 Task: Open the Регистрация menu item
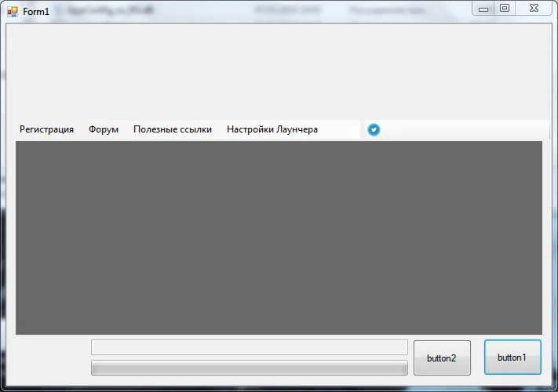coord(46,129)
